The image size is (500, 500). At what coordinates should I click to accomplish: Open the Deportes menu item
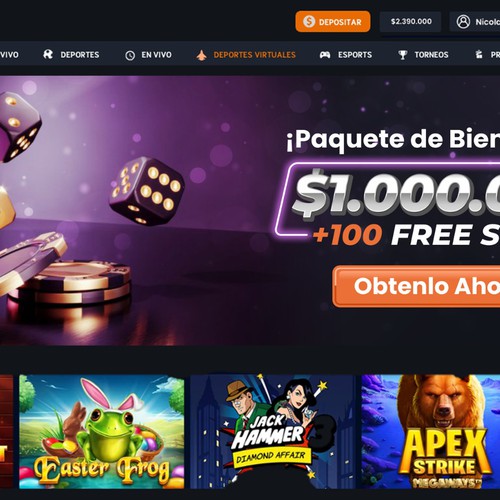coord(80,55)
